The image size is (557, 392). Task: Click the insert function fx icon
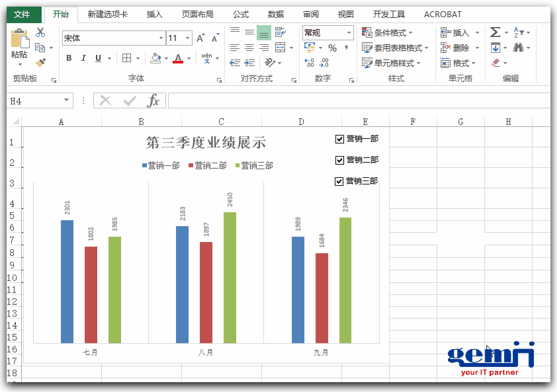[153, 100]
